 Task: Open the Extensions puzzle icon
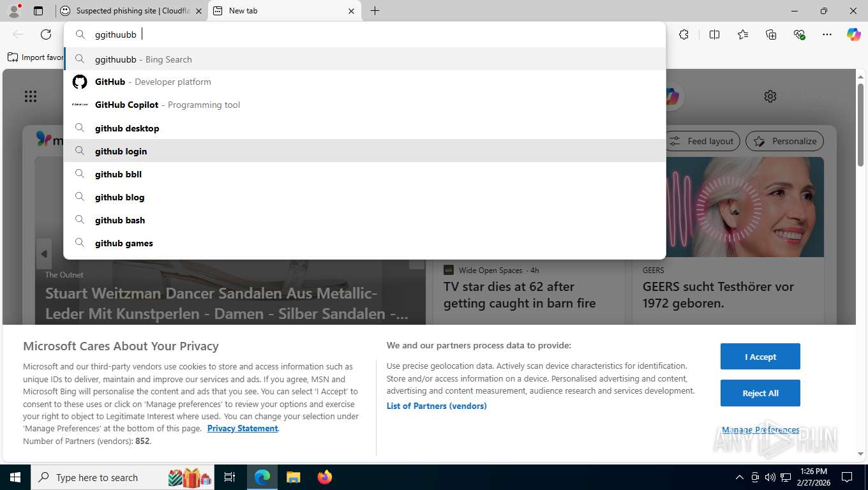pos(684,34)
